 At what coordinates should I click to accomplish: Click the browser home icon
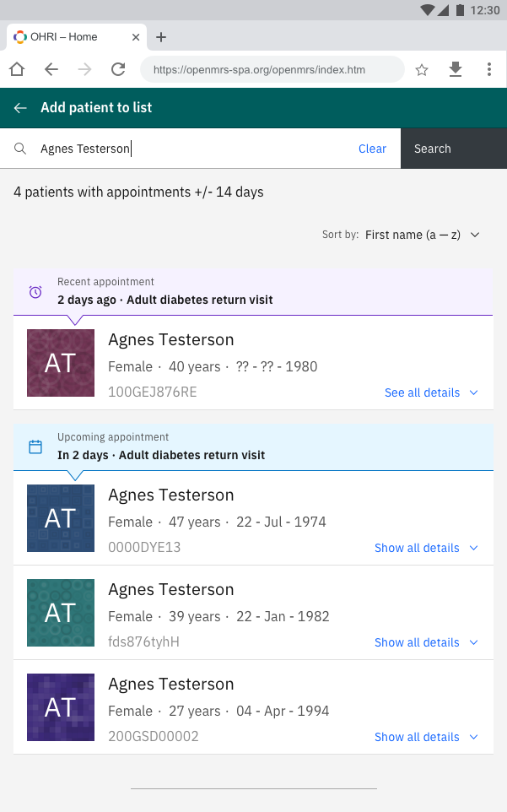(17, 70)
